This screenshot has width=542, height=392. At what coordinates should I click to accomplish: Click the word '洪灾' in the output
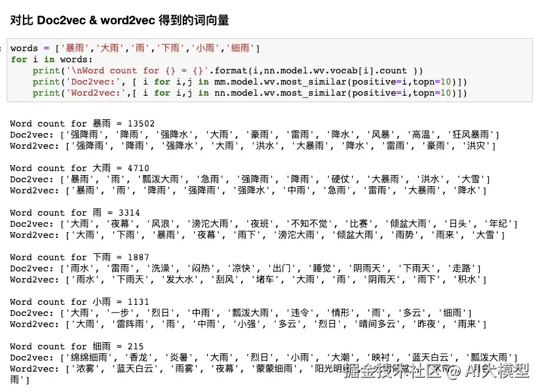pos(476,146)
